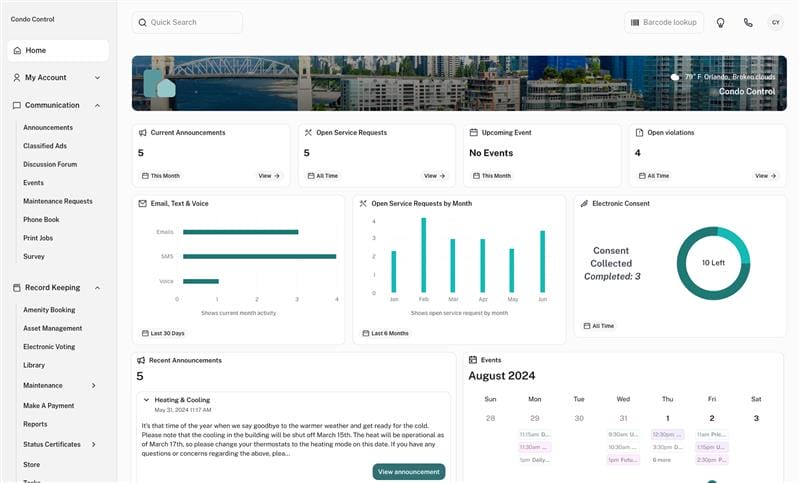800x483 pixels.
Task: Open Classified Ads in the sidebar
Action: (x=45, y=146)
